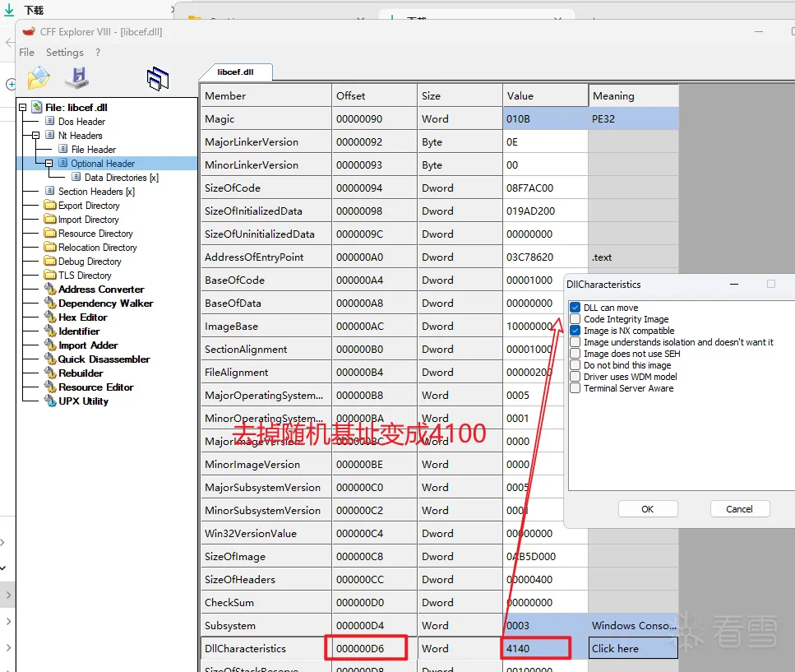Viewport: 795px width, 672px height.
Task: Click the SizeOfCode value 08F7AC00
Action: coord(545,188)
